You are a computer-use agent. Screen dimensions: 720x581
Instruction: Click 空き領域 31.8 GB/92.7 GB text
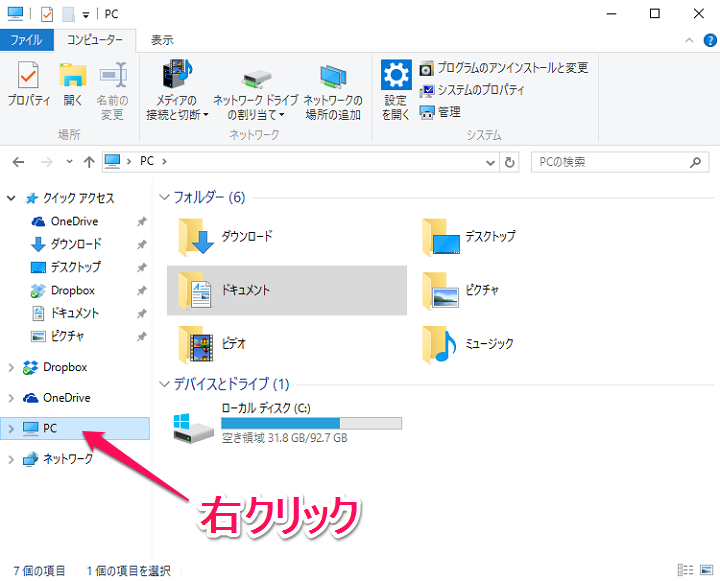click(285, 438)
